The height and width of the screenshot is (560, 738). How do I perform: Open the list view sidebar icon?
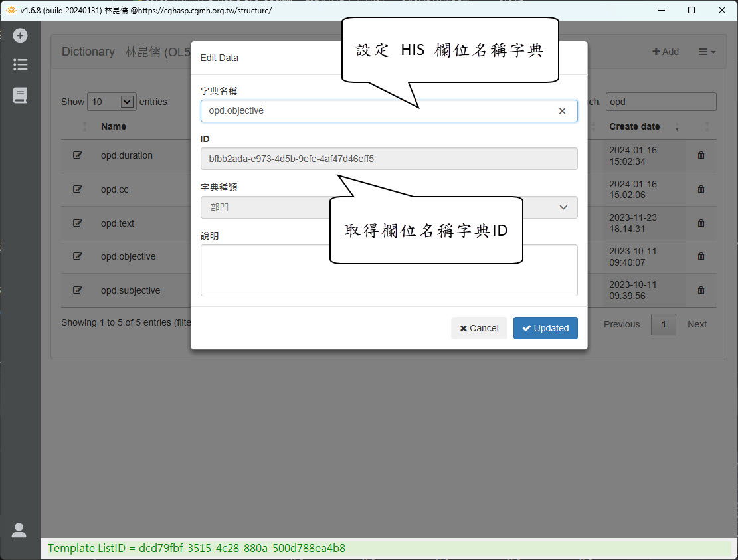[20, 65]
